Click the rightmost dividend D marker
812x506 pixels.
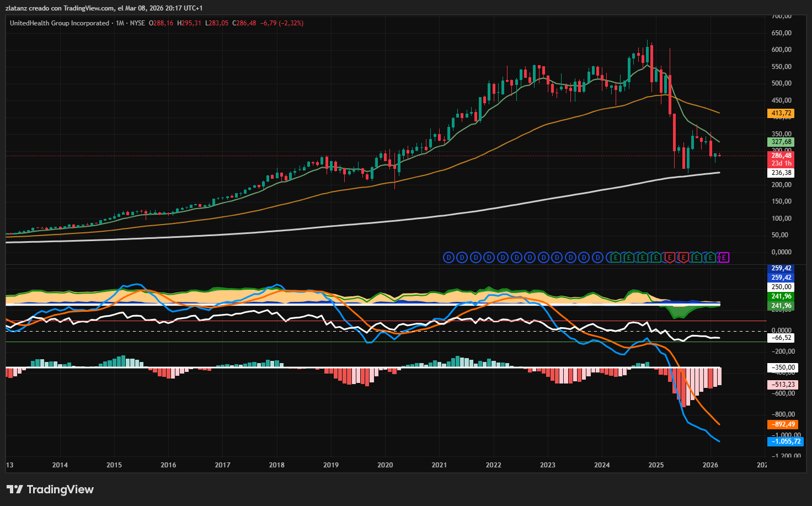(597, 258)
